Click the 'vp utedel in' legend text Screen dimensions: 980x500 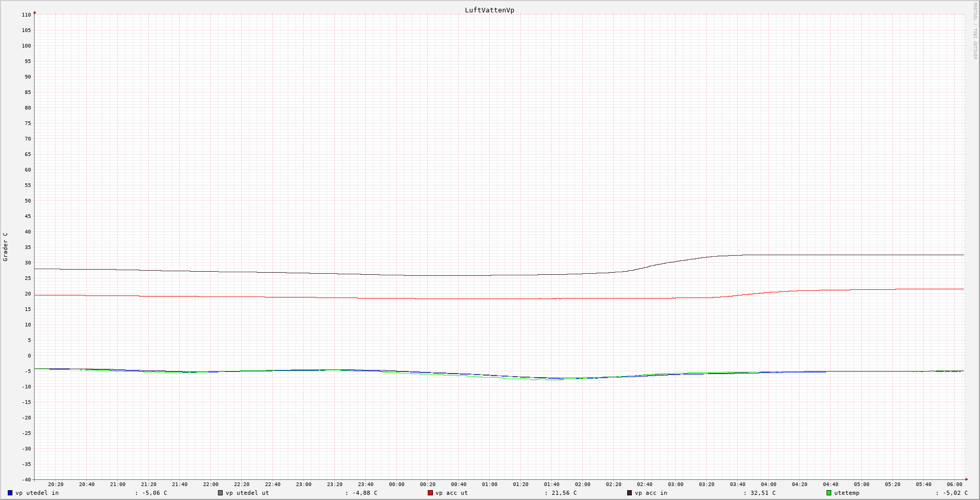pos(37,493)
